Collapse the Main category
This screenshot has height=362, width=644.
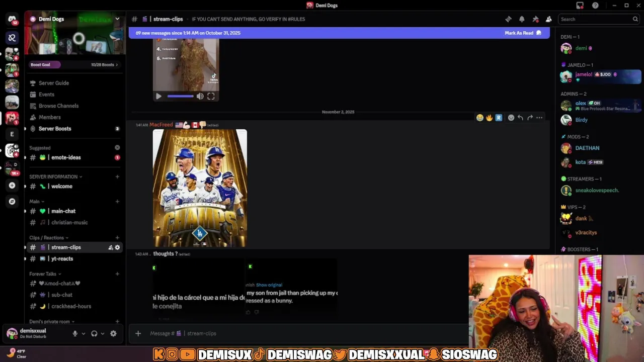coord(36,202)
